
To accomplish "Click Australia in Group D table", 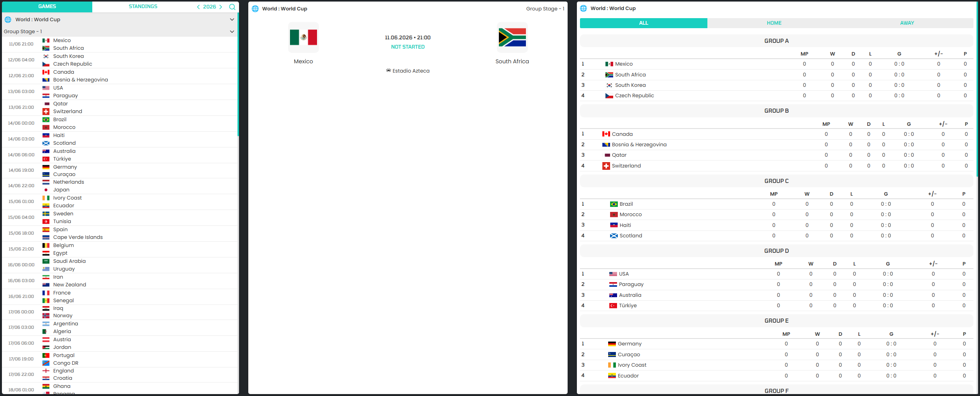I will pos(630,295).
